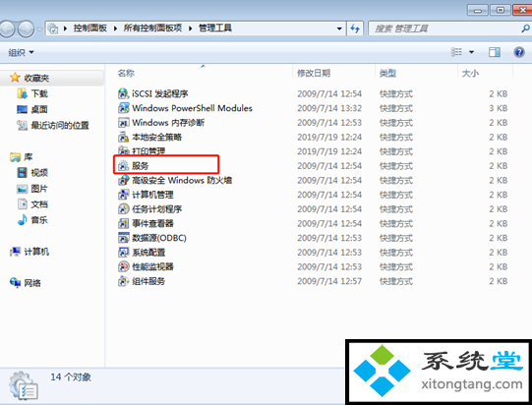532x405 pixels.
Task: Sort by the 名称 column header
Action: 126,74
